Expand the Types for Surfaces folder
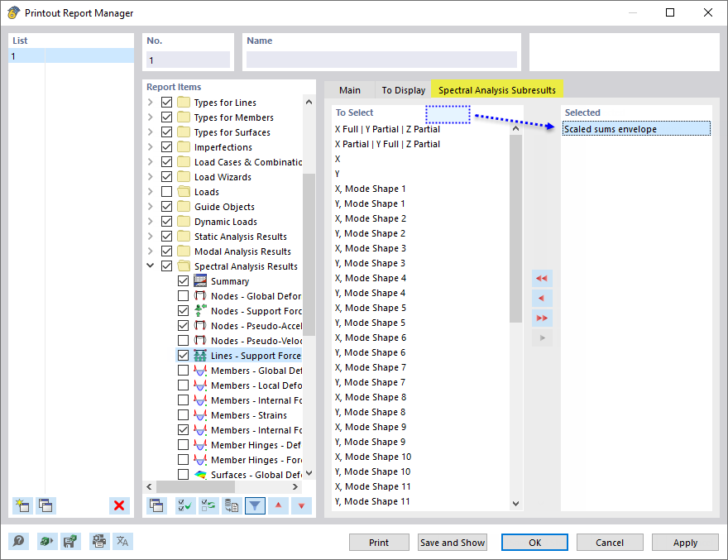Image resolution: width=728 pixels, height=560 pixels. (x=150, y=132)
